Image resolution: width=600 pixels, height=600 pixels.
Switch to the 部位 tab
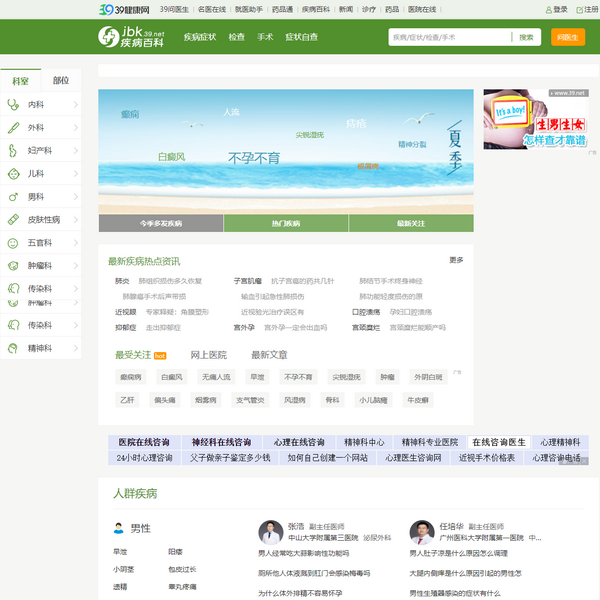tap(61, 80)
